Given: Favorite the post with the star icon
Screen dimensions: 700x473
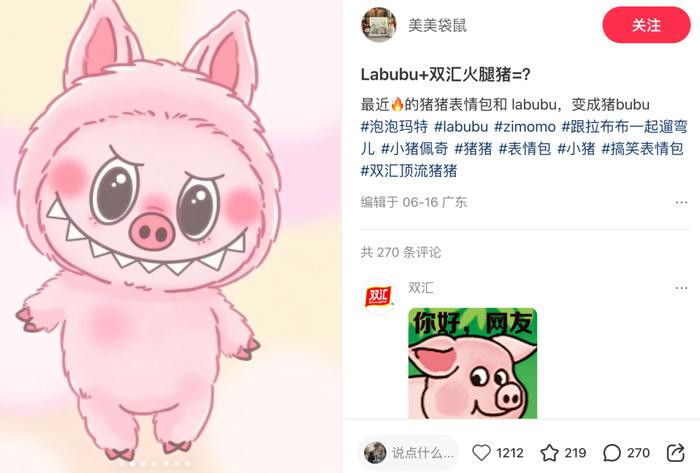Looking at the screenshot, I should 550,453.
